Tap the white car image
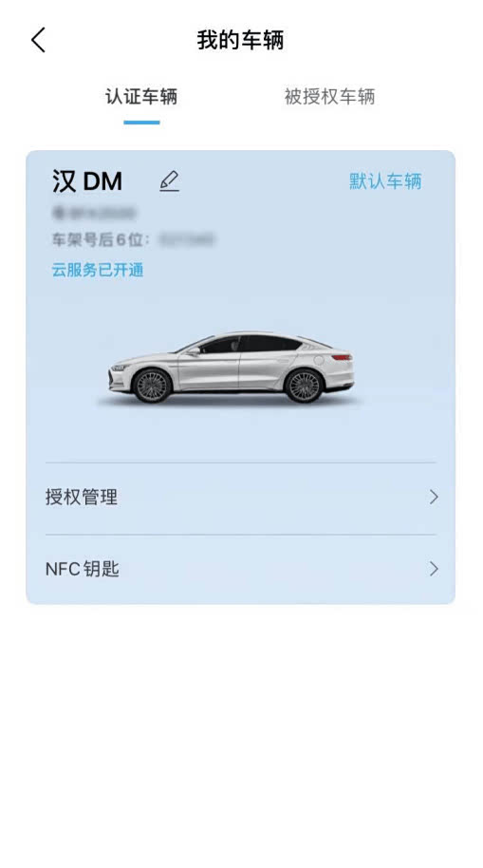 [x=232, y=368]
